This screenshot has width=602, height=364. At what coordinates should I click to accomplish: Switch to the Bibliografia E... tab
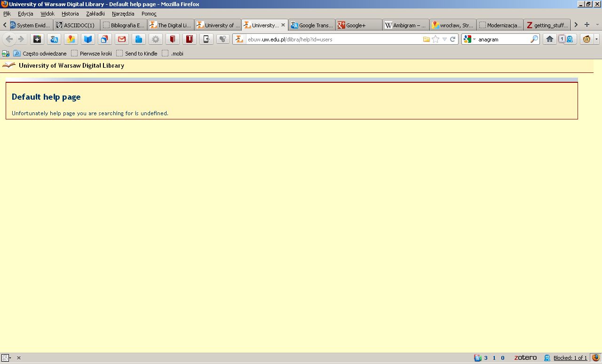pos(124,25)
